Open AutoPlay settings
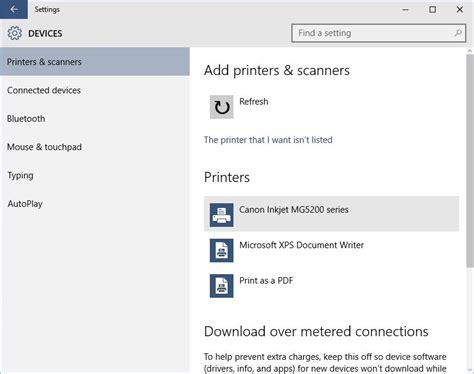The height and width of the screenshot is (374, 474). pos(95,204)
